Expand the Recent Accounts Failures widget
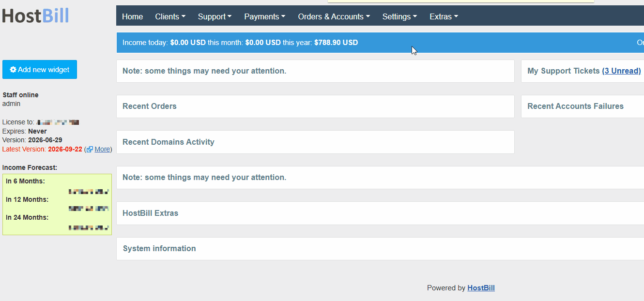644x301 pixels. (x=583, y=106)
